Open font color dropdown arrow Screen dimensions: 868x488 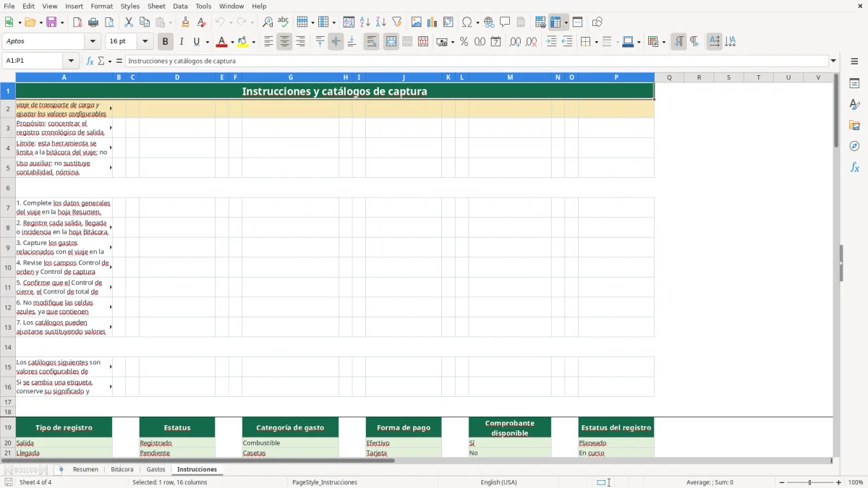(232, 42)
